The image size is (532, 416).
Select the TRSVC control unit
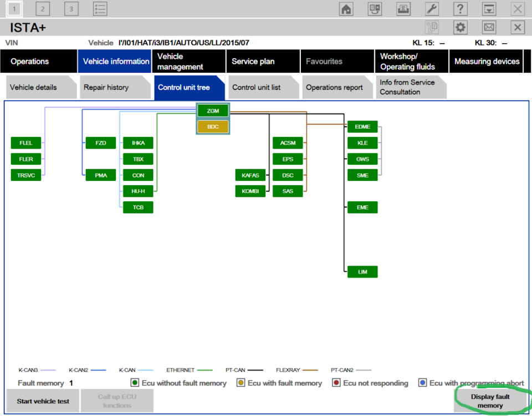pos(26,175)
